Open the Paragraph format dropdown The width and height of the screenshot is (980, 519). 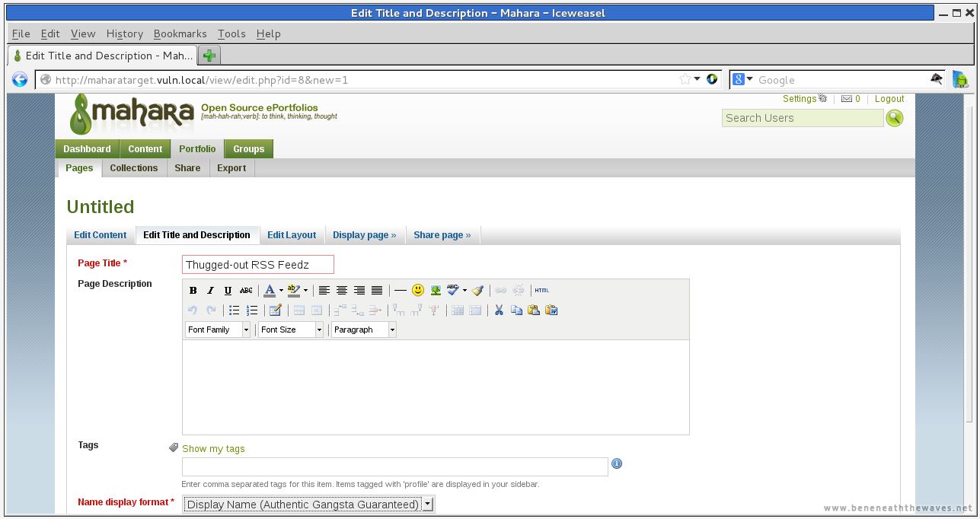[364, 330]
